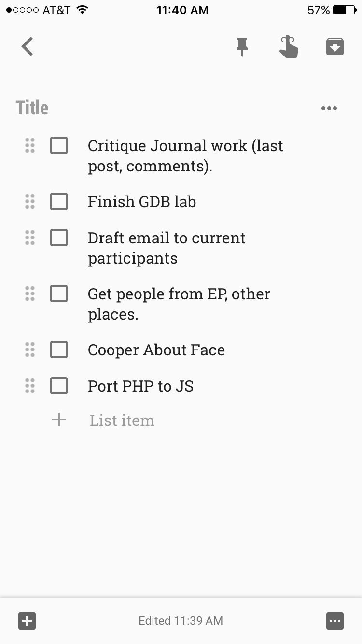Archive the note using the archive icon
This screenshot has width=362, height=644.
coord(335,46)
